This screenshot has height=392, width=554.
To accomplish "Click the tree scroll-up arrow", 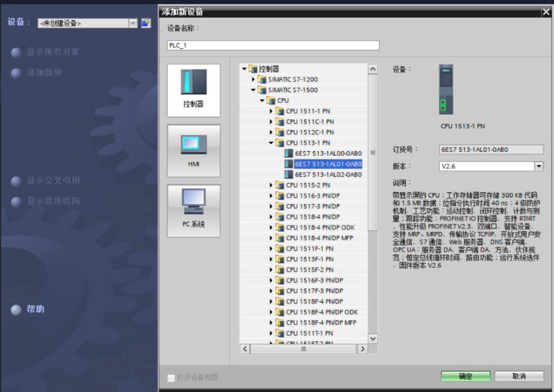I will (373, 69).
